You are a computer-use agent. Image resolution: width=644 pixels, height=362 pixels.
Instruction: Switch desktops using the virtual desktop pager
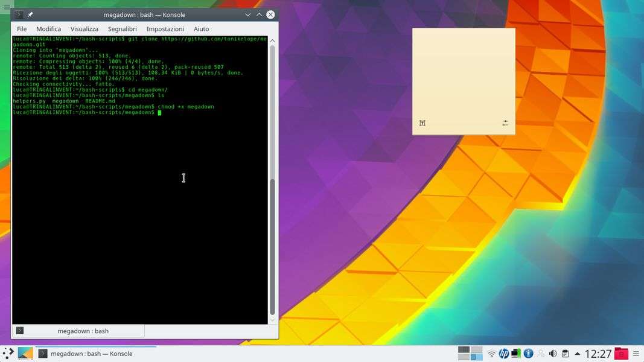[x=470, y=354]
